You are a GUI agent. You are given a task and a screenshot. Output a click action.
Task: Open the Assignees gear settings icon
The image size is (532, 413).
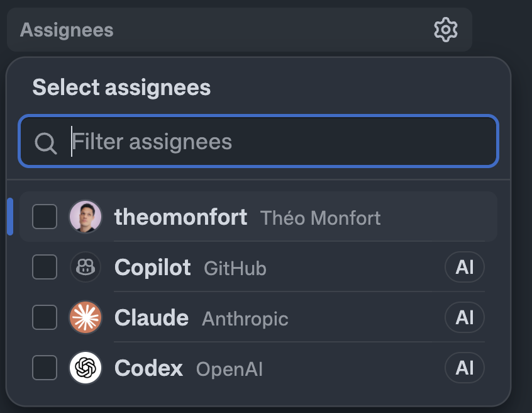445,30
